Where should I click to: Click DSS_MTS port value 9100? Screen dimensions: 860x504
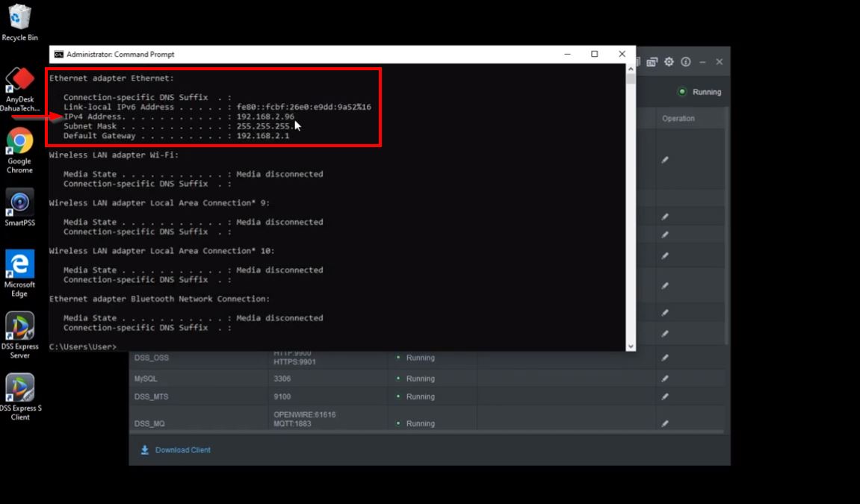click(x=282, y=396)
